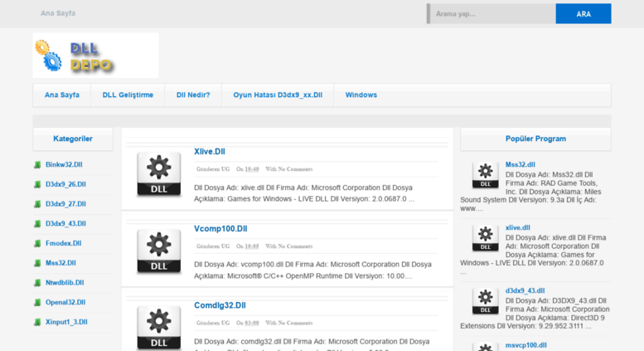Click the green icon beside Fmodex.Dll
The width and height of the screenshot is (644, 351).
[x=37, y=244]
